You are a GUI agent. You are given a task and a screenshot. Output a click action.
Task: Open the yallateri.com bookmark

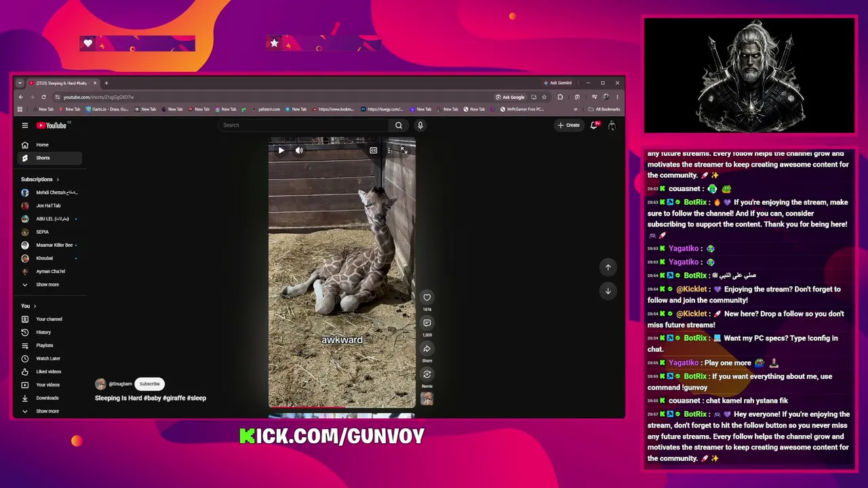[x=266, y=109]
